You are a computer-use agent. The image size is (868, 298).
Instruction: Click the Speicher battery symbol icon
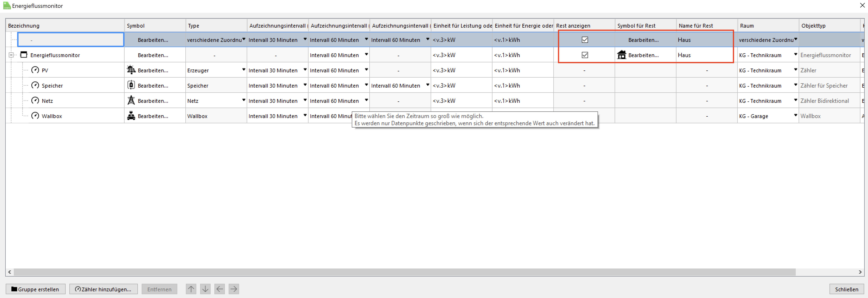pyautogui.click(x=131, y=85)
